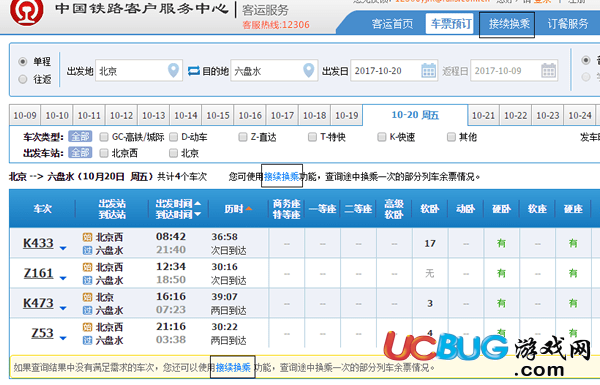Open the return date calendar icon
Viewport: 600px width, 385px height.
click(548, 71)
